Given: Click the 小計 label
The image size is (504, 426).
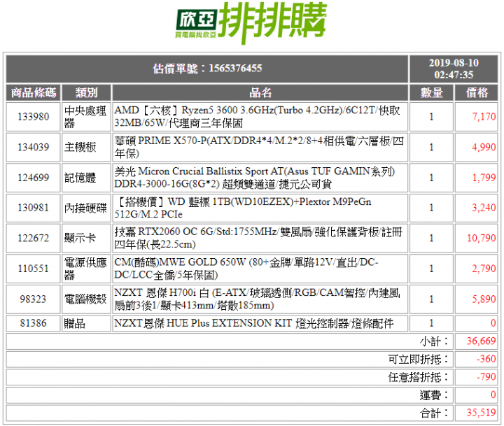Looking at the screenshot, I should click(434, 341).
